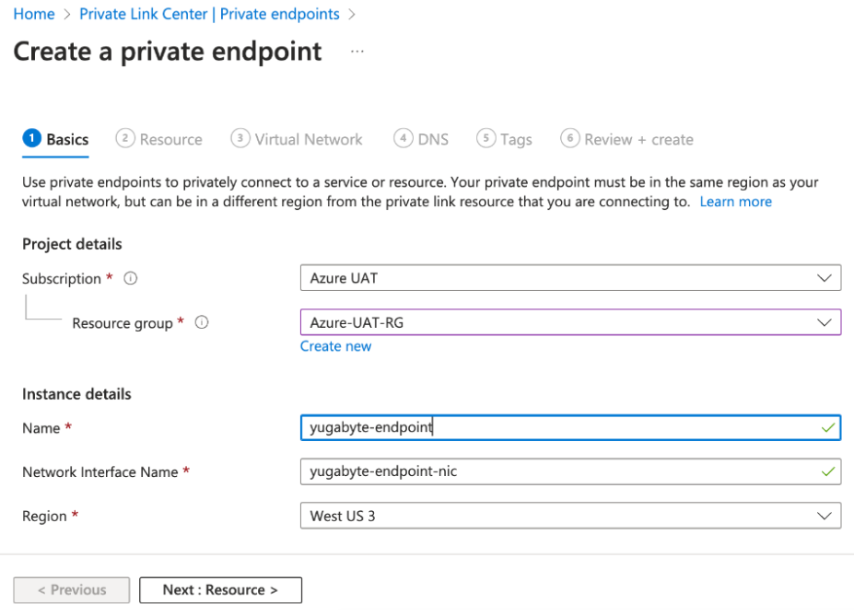The image size is (854, 616).
Task: Create a new resource group via Create new
Action: [335, 345]
